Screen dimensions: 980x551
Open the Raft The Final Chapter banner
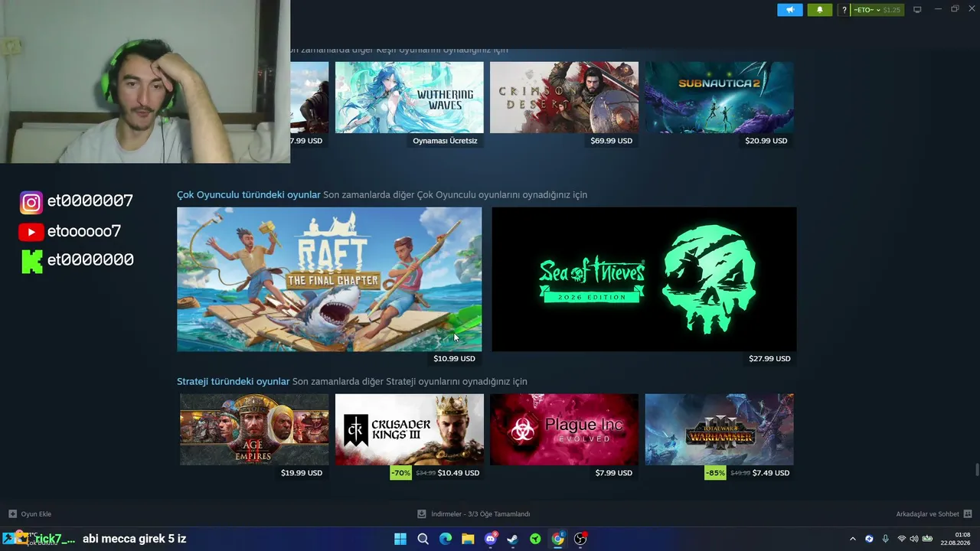(329, 279)
